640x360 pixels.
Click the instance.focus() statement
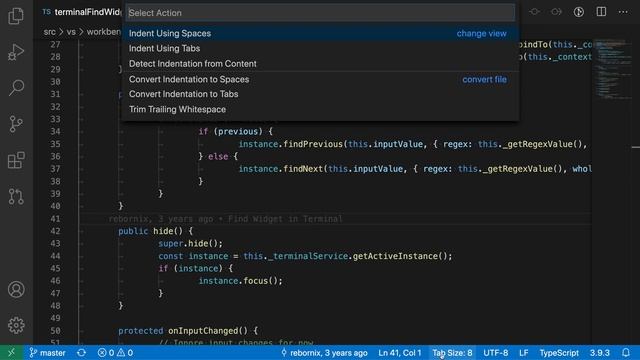coord(240,281)
